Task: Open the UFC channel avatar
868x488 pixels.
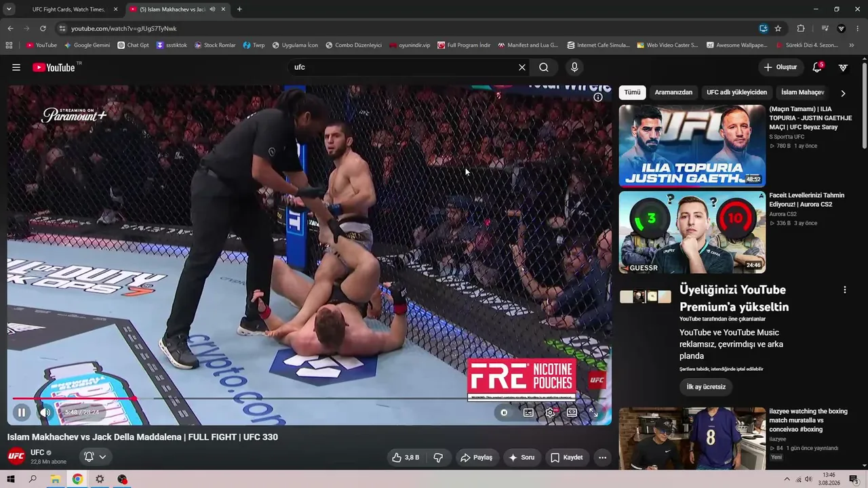Action: [x=16, y=456]
